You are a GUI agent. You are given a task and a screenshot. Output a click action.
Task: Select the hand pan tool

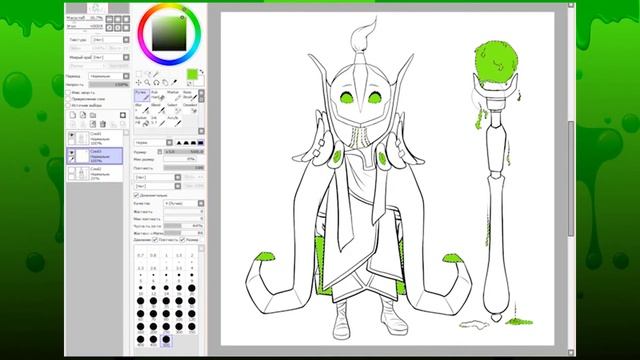(165, 82)
